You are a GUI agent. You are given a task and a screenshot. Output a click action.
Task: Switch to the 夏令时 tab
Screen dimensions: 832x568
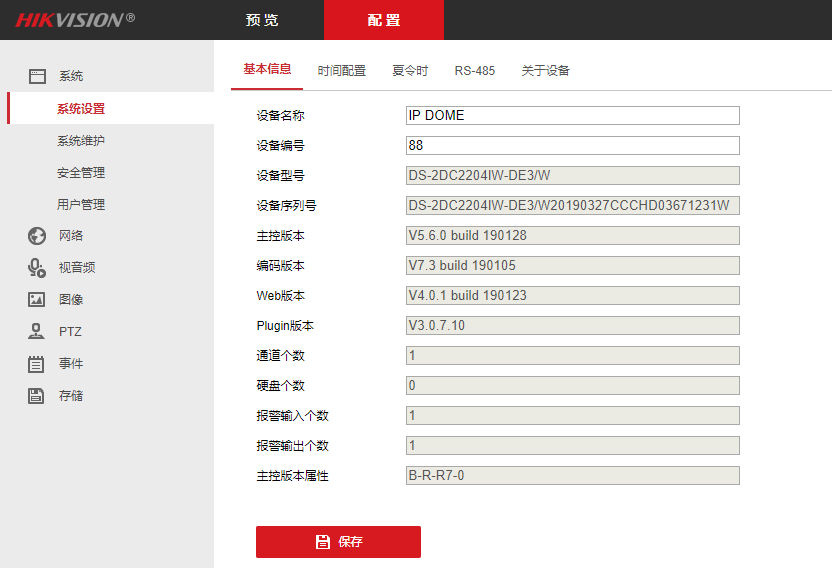tap(410, 71)
